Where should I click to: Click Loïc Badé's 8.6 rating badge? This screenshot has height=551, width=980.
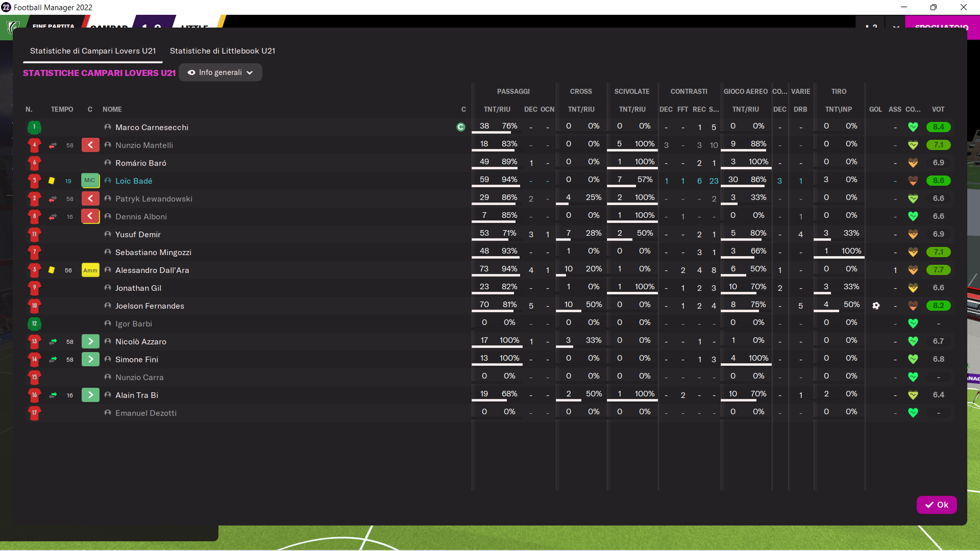click(938, 181)
